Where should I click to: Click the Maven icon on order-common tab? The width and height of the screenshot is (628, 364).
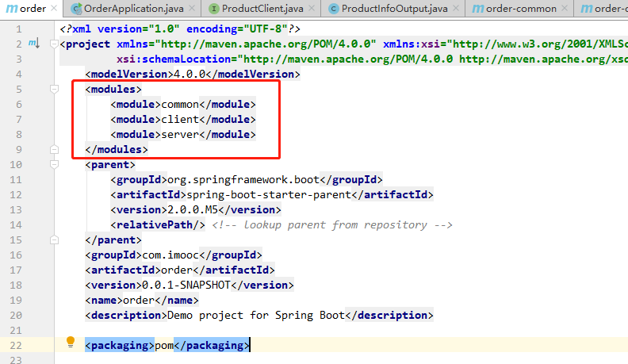(x=478, y=9)
